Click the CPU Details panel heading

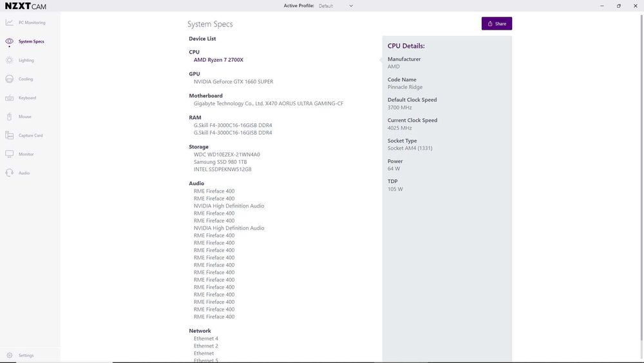[x=406, y=46]
